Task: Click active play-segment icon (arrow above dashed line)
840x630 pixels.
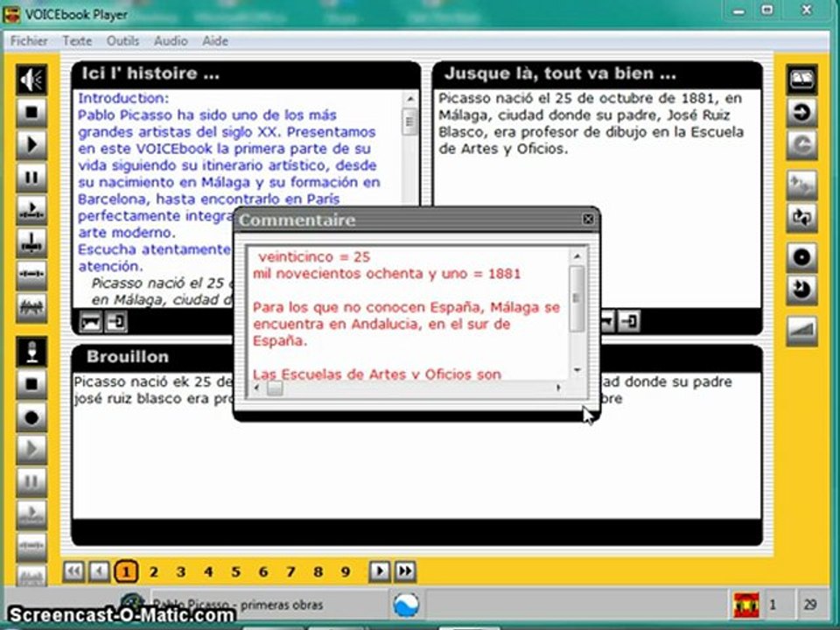Action: pyautogui.click(x=31, y=209)
